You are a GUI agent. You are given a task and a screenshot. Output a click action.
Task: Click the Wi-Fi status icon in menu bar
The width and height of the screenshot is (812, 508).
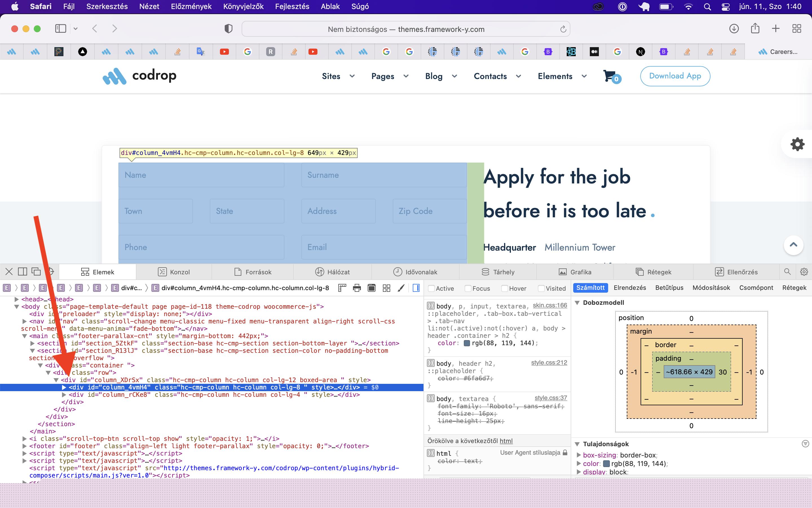tap(688, 7)
